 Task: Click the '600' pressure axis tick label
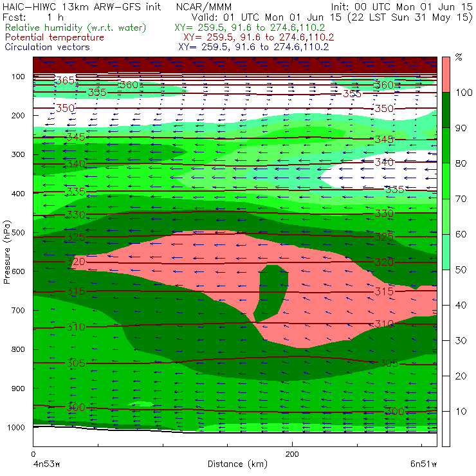click(18, 271)
